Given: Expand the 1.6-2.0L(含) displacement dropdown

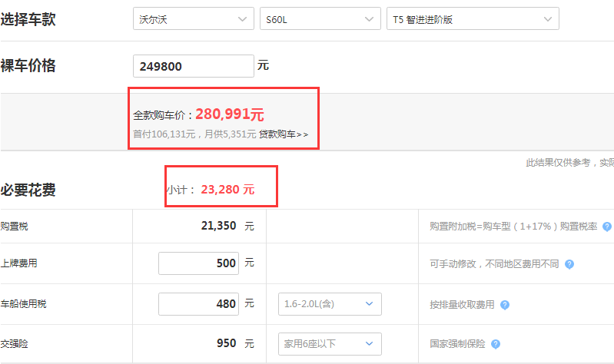Looking at the screenshot, I should 330,304.
